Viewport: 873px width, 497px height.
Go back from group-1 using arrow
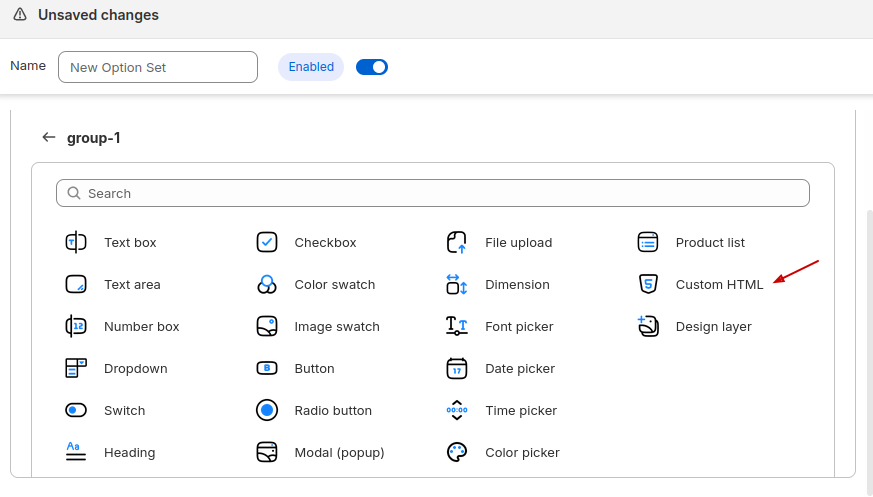49,137
